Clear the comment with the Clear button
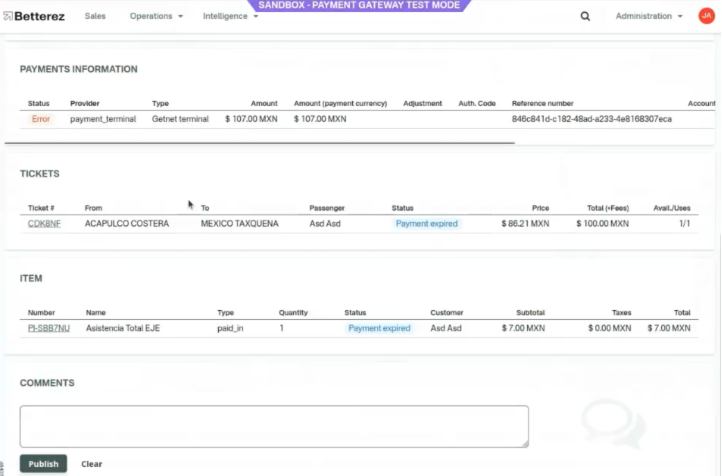Viewport: 722px width, 476px height. (x=92, y=464)
